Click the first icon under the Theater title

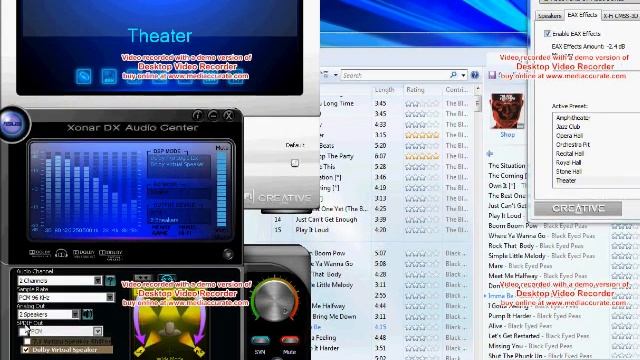pos(84,76)
